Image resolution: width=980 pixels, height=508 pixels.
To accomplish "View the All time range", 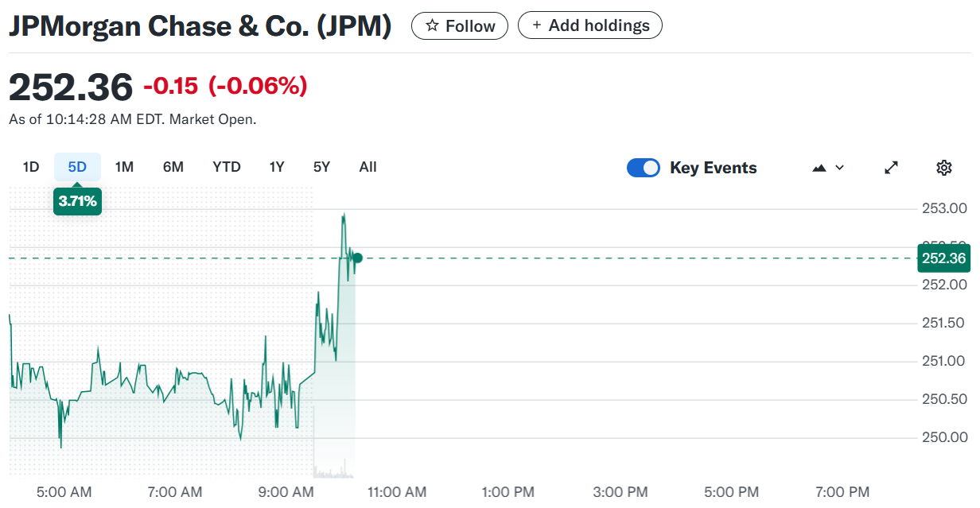I will click(367, 167).
